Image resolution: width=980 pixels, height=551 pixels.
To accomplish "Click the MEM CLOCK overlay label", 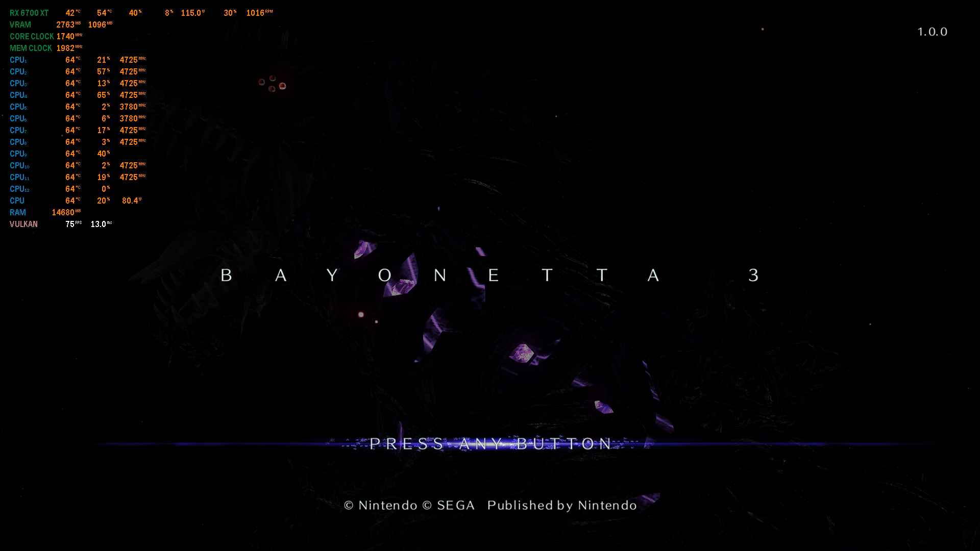I will [x=31, y=48].
